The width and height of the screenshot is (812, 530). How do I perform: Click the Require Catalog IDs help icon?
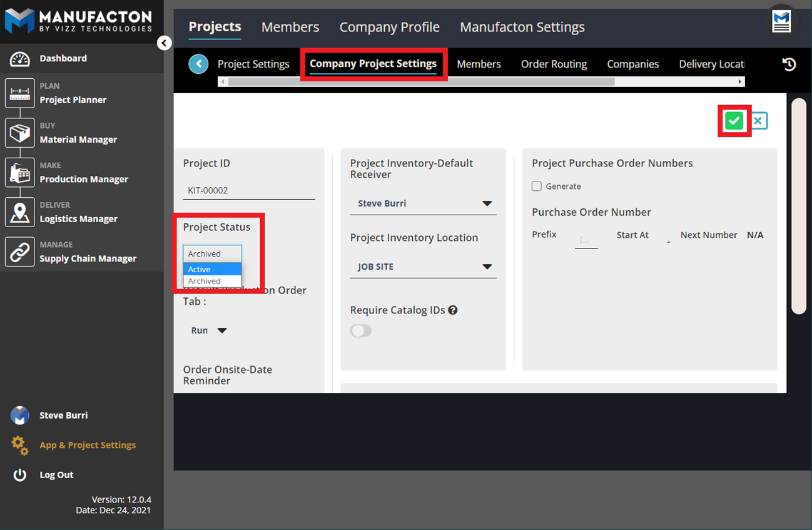click(x=453, y=310)
